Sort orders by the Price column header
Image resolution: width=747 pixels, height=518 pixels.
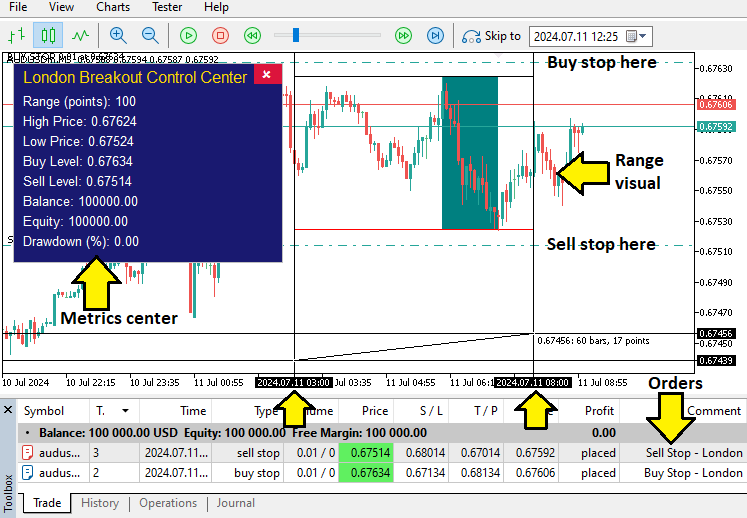pyautogui.click(x=366, y=411)
